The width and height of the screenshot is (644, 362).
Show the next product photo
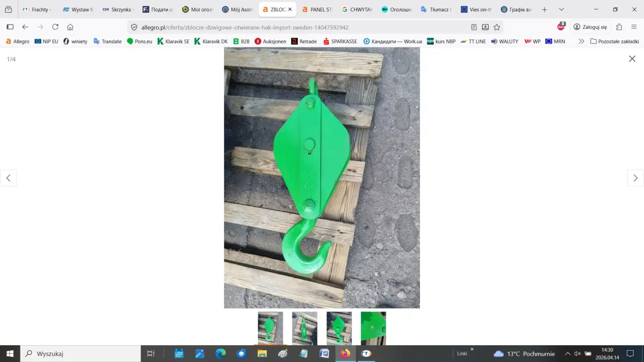pyautogui.click(x=635, y=178)
